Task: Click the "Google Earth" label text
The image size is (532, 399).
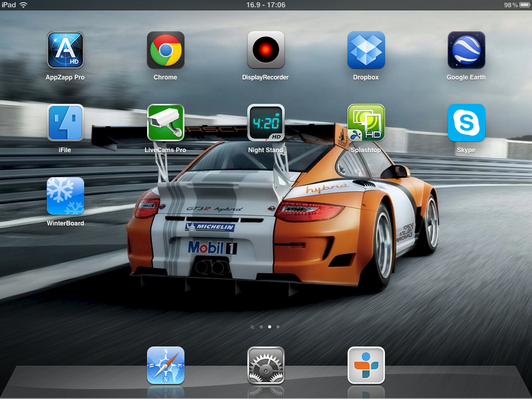Action: 466,77
